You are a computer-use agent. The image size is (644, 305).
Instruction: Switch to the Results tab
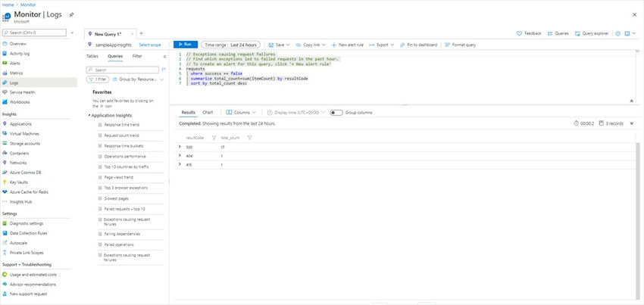(188, 113)
